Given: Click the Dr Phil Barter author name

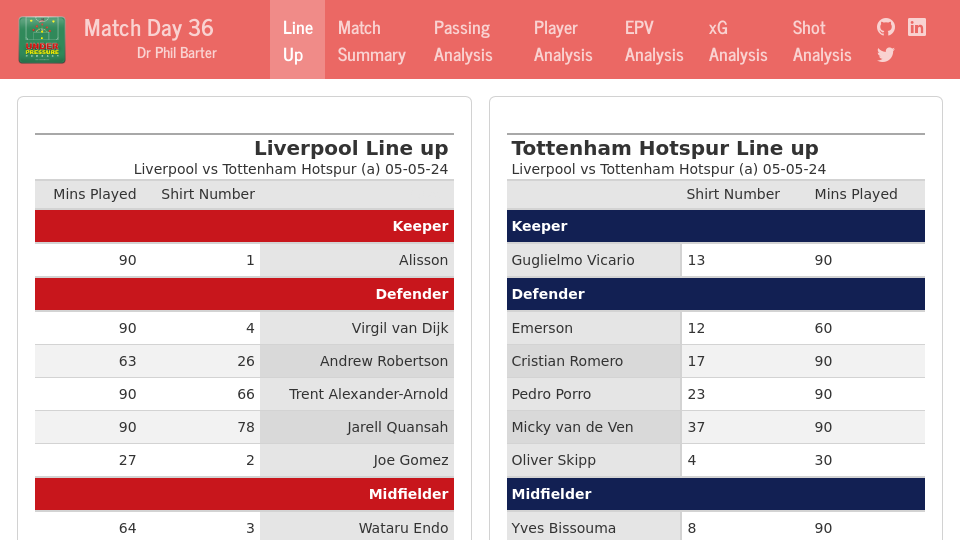Looking at the screenshot, I should (177, 53).
